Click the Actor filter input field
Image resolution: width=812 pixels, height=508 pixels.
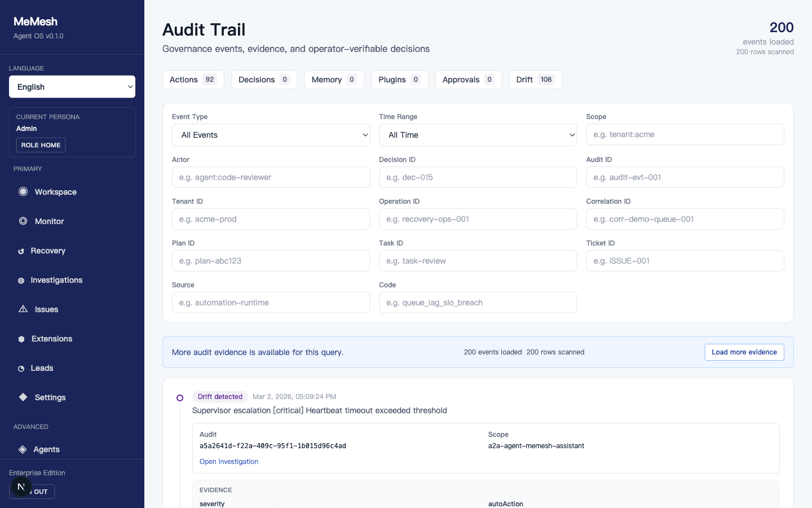(x=271, y=177)
